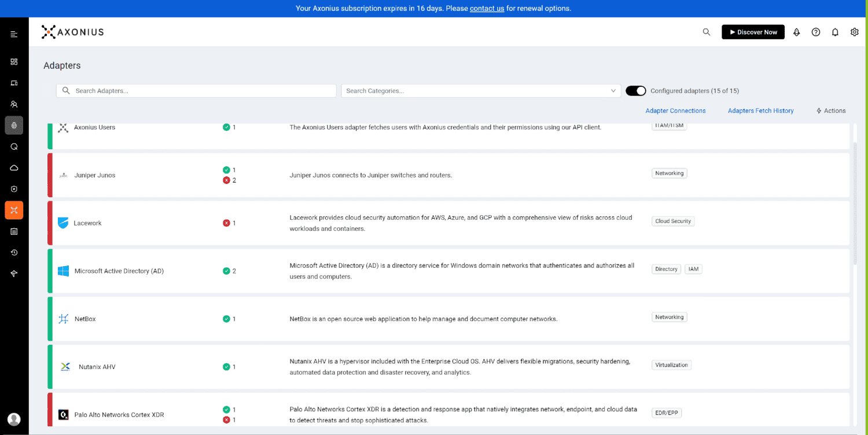Image resolution: width=868 pixels, height=435 pixels.
Task: Open the help question mark icon
Action: (x=816, y=32)
